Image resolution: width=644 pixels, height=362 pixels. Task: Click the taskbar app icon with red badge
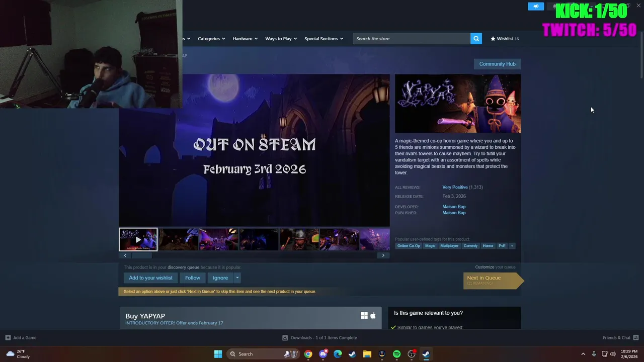pyautogui.click(x=412, y=354)
